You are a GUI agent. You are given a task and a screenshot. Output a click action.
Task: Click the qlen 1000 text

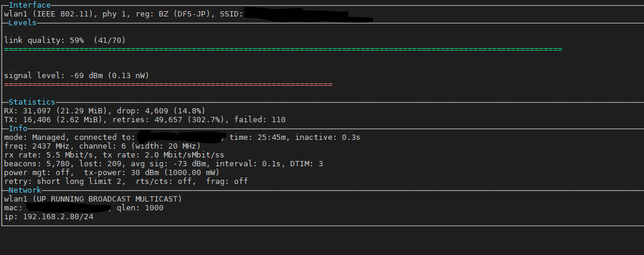point(140,208)
